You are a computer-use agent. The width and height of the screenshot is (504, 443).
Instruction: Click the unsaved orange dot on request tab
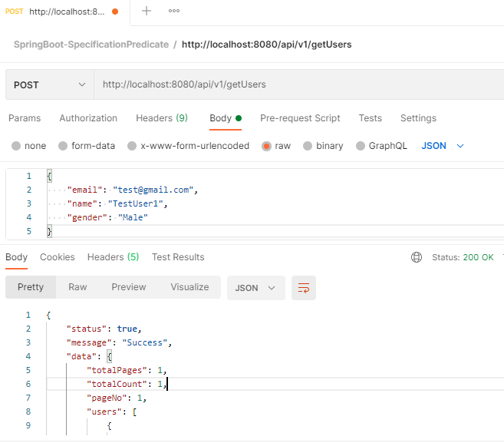[x=115, y=12]
